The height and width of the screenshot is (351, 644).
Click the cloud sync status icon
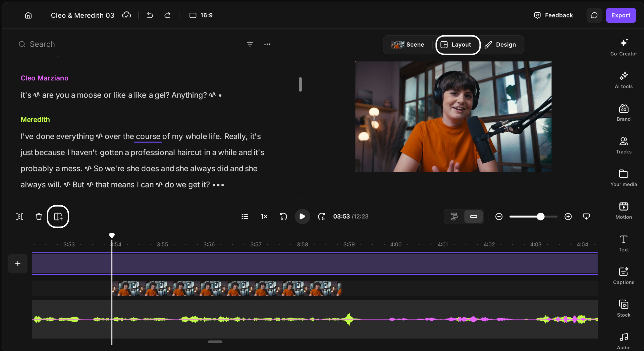pos(126,15)
